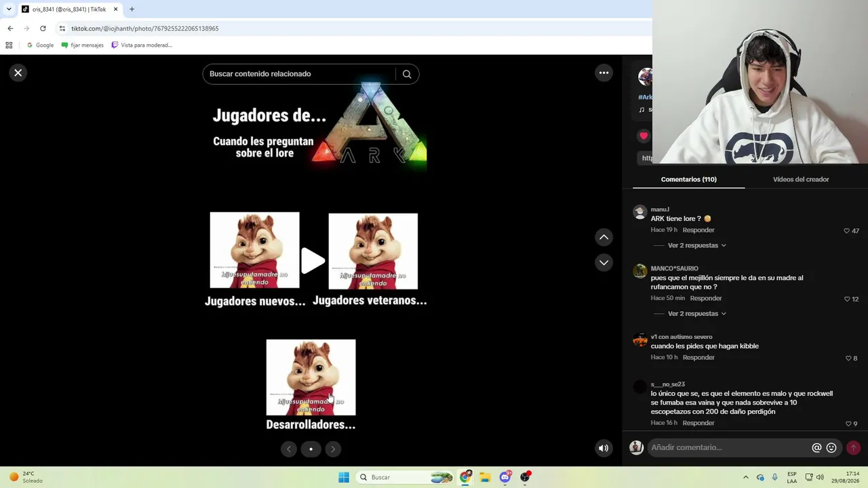Click the 'Jugadores nuevos...' chipmunk image
Screen dimensions: 868x488
coord(254,250)
